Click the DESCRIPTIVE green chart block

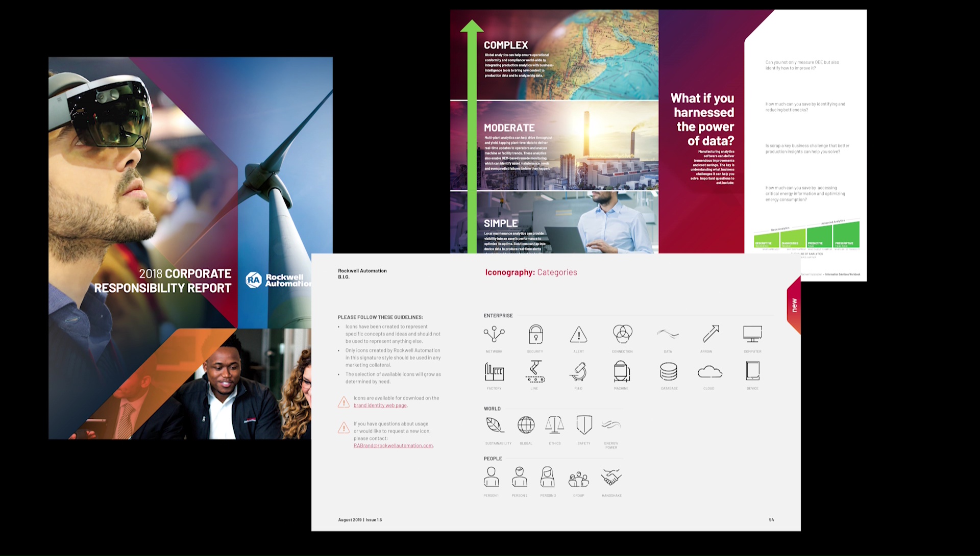(767, 239)
